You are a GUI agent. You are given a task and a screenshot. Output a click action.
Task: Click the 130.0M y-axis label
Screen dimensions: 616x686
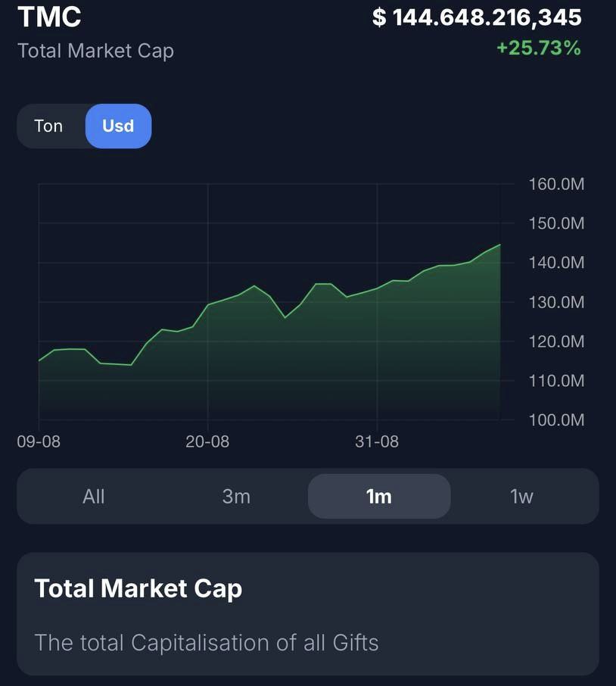click(x=556, y=302)
